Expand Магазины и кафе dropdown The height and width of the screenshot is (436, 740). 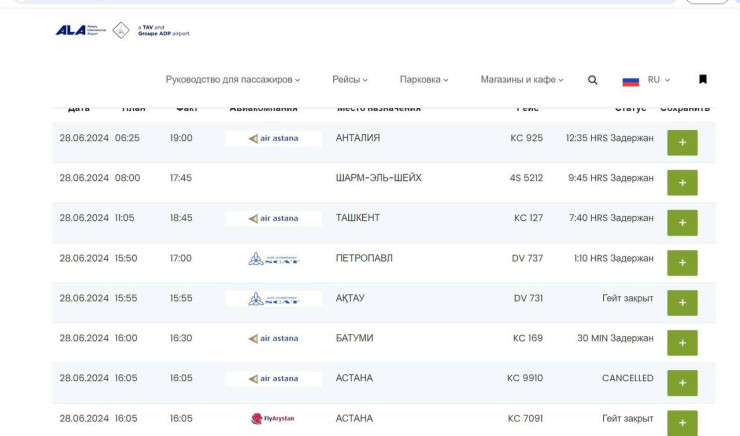(522, 80)
